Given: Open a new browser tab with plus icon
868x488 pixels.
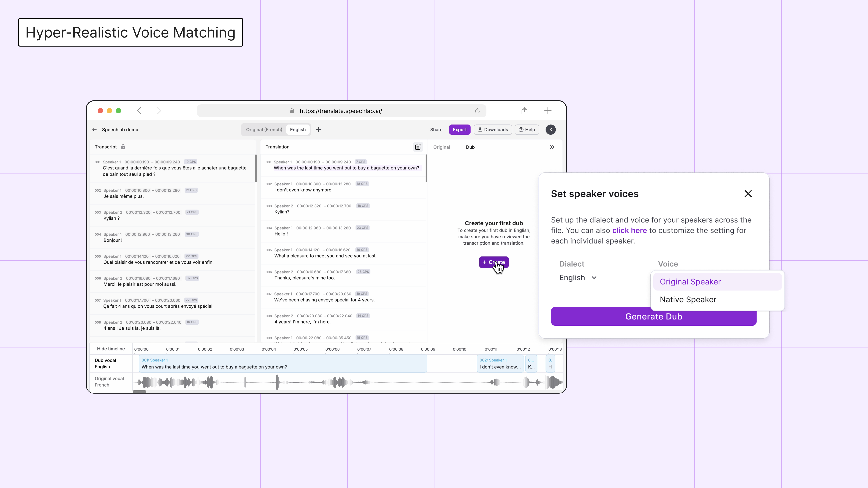Looking at the screenshot, I should [548, 111].
